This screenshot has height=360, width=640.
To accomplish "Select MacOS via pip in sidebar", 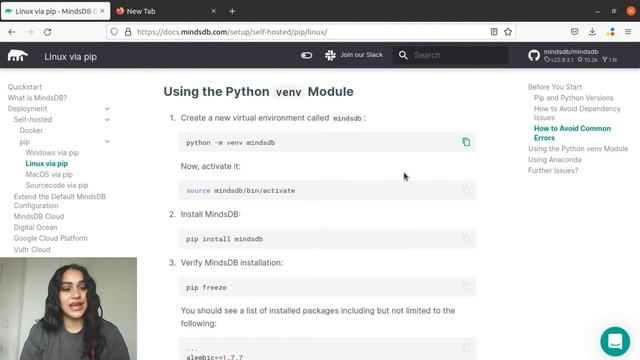I will pos(49,174).
